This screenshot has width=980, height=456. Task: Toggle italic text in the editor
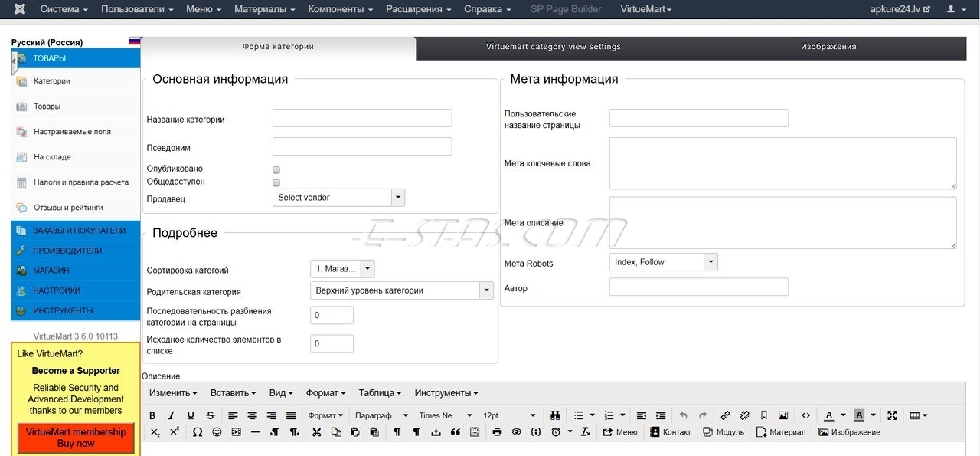171,415
